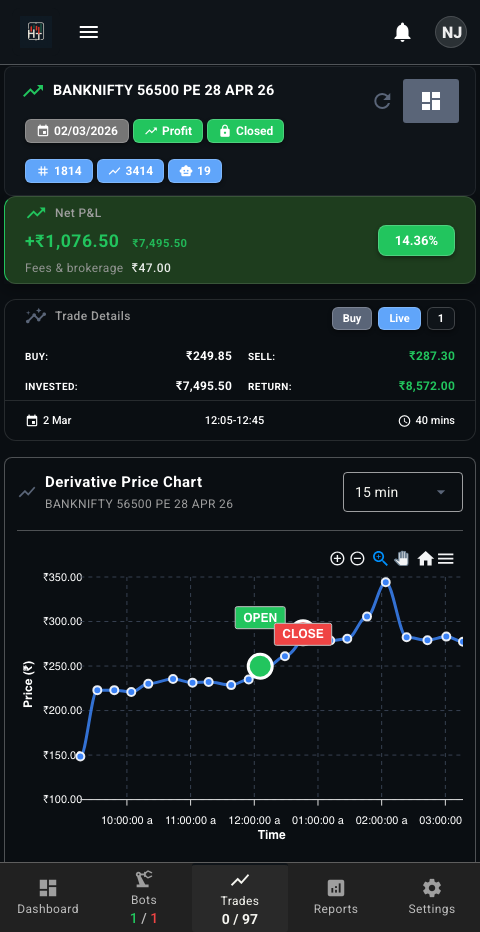Click the dashboard layout button

[431, 101]
